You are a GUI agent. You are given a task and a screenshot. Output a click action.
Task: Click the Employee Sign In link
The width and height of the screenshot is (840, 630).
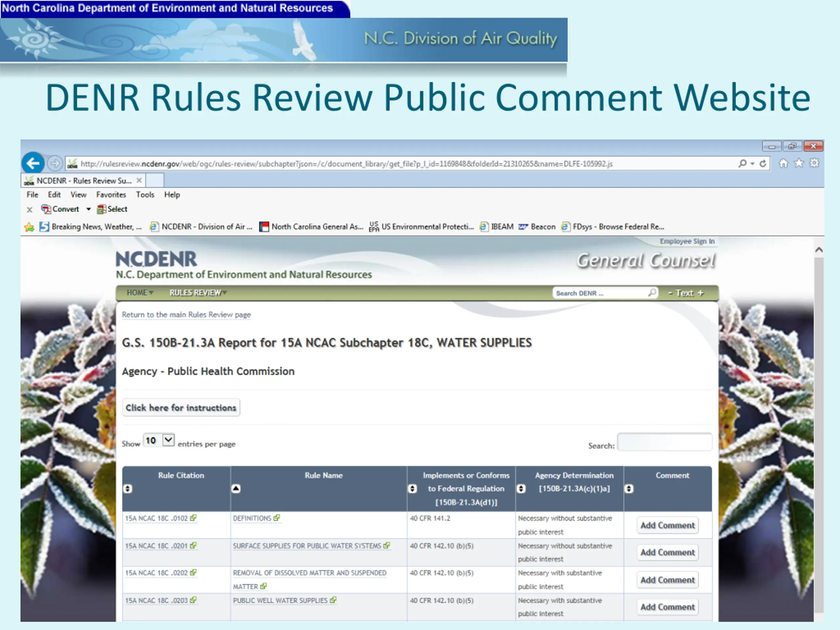[687, 241]
